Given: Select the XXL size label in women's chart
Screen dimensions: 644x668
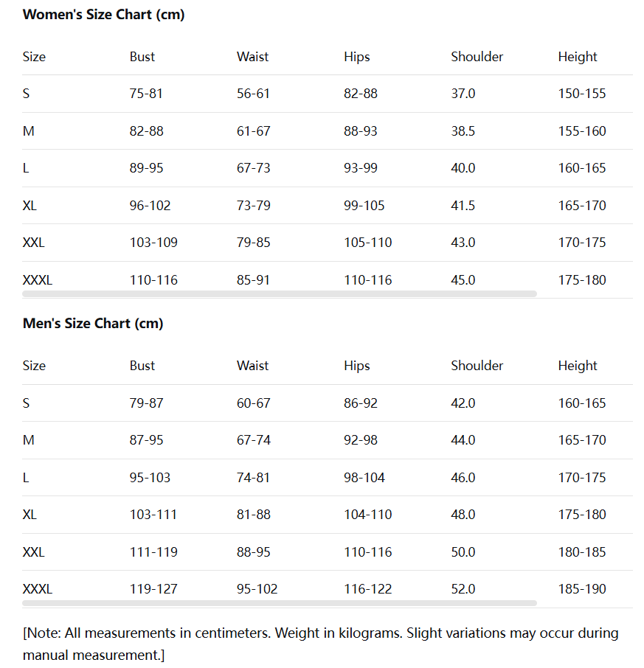Looking at the screenshot, I should tap(33, 243).
